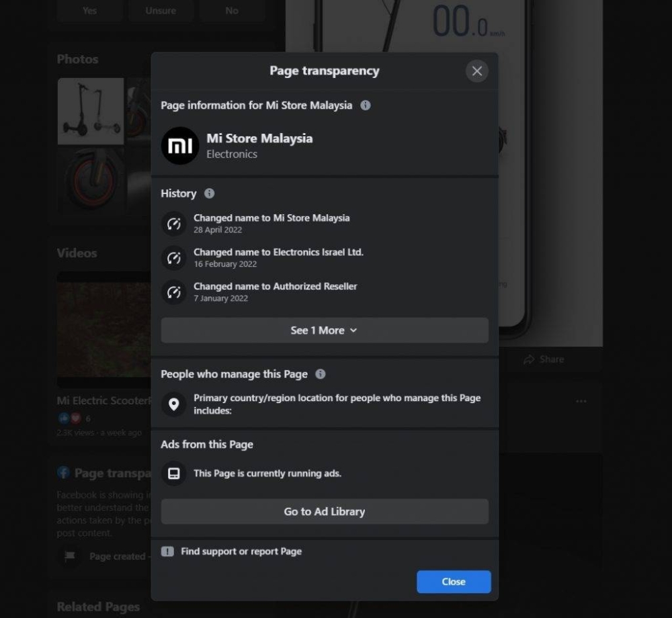
Task: Click info icon beside People who manage this Page
Action: pos(320,374)
